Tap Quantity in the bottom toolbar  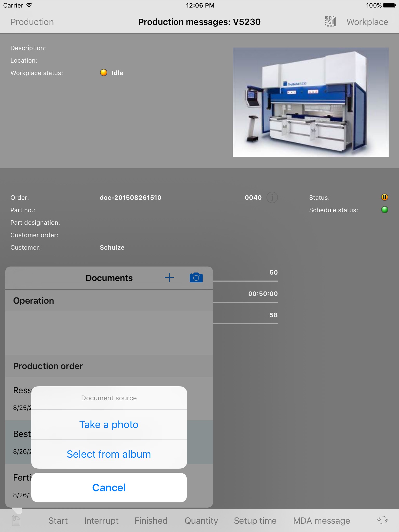coord(201,521)
